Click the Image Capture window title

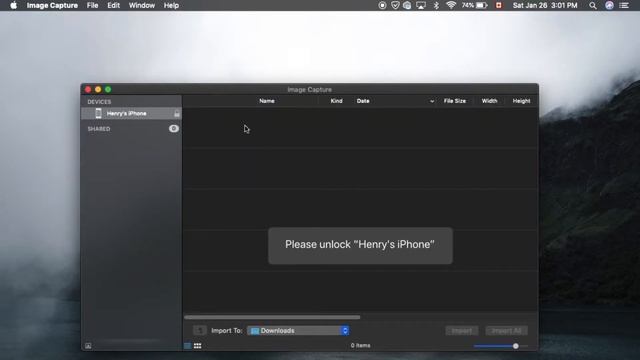click(x=309, y=89)
